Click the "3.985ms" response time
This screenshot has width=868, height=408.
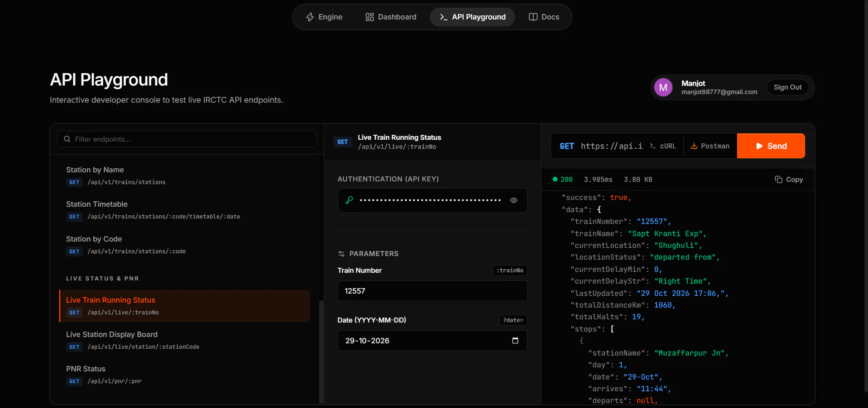[598, 180]
